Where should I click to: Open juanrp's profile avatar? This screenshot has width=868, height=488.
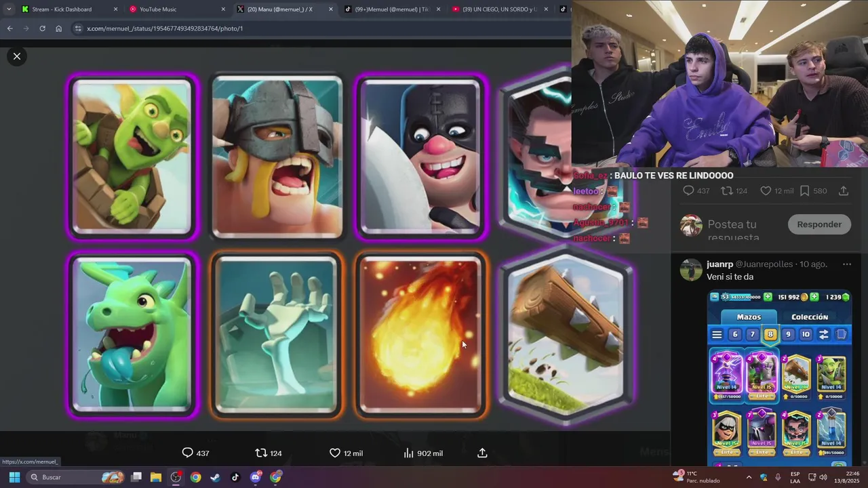tap(691, 270)
